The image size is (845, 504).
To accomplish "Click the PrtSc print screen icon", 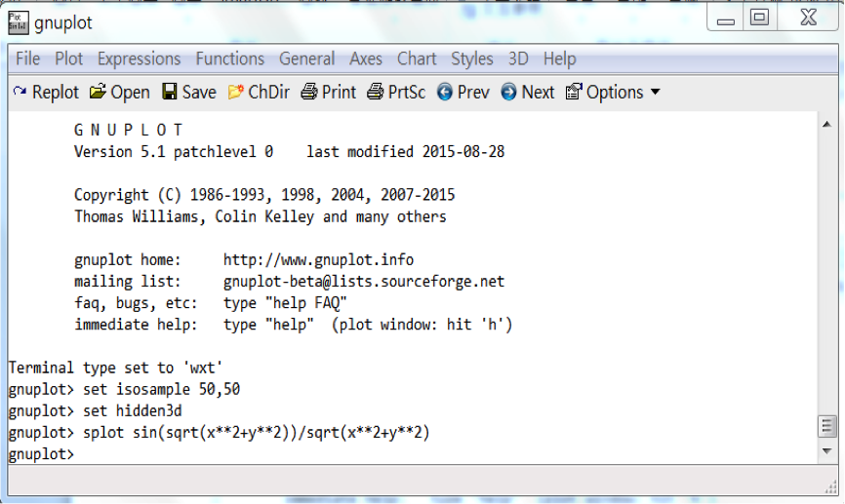I will pos(376,93).
